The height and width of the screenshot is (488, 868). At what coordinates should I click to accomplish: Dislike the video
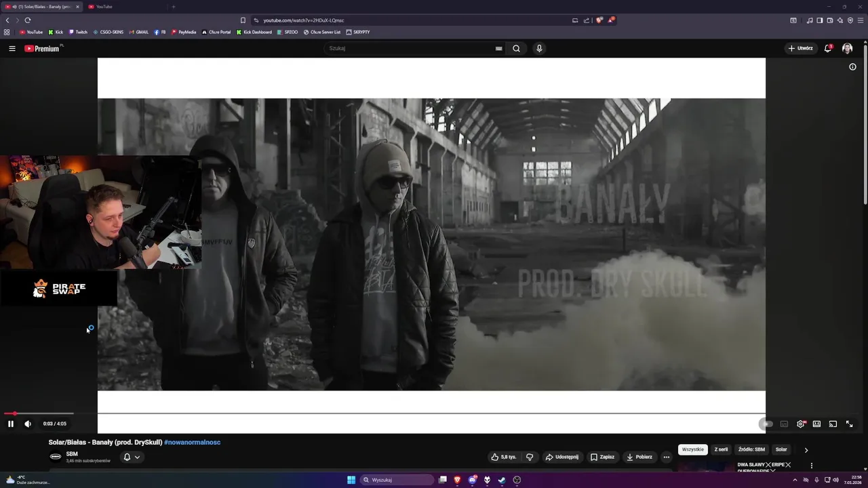[530, 457]
